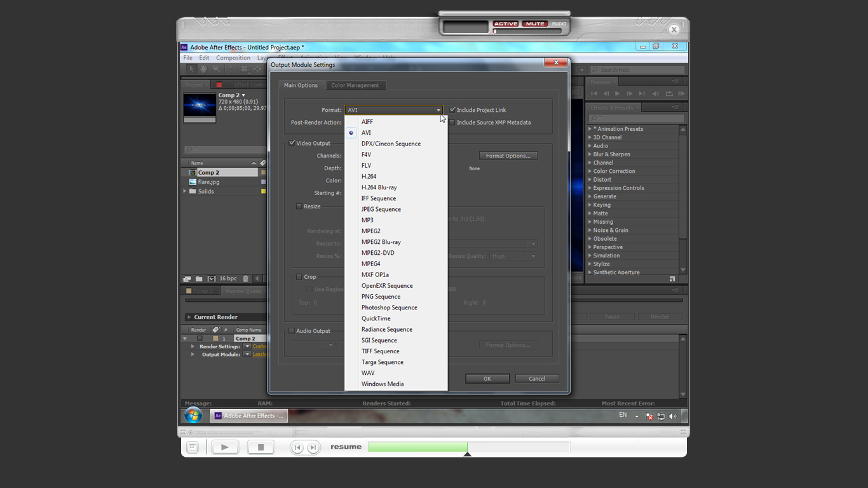The image size is (868, 488).
Task: Click the system tray volume icon
Action: (673, 416)
